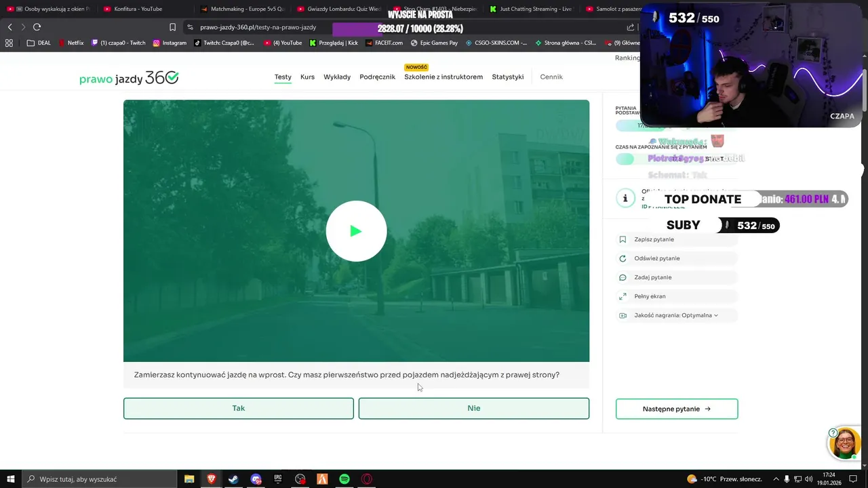
Task: Click the share icon in address bar
Action: 630,27
